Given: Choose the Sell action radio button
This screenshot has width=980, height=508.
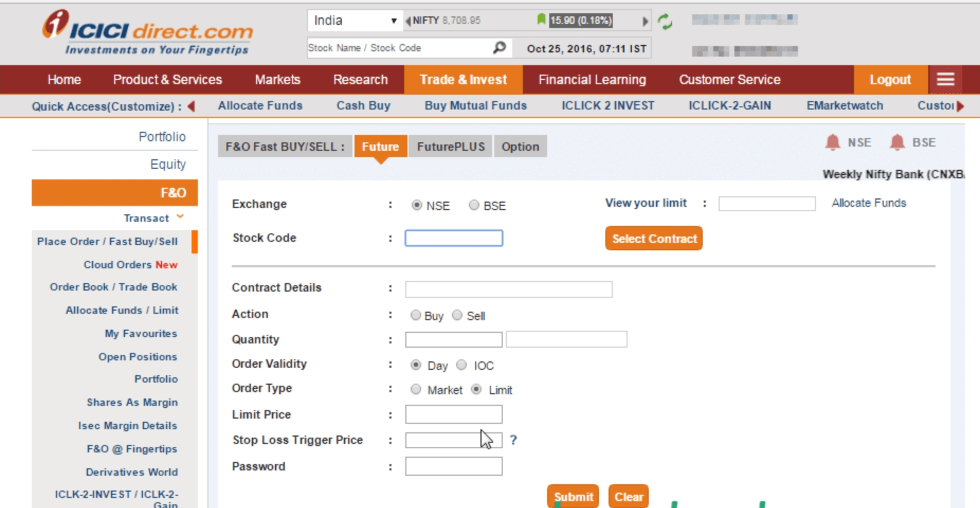Looking at the screenshot, I should tap(457, 315).
